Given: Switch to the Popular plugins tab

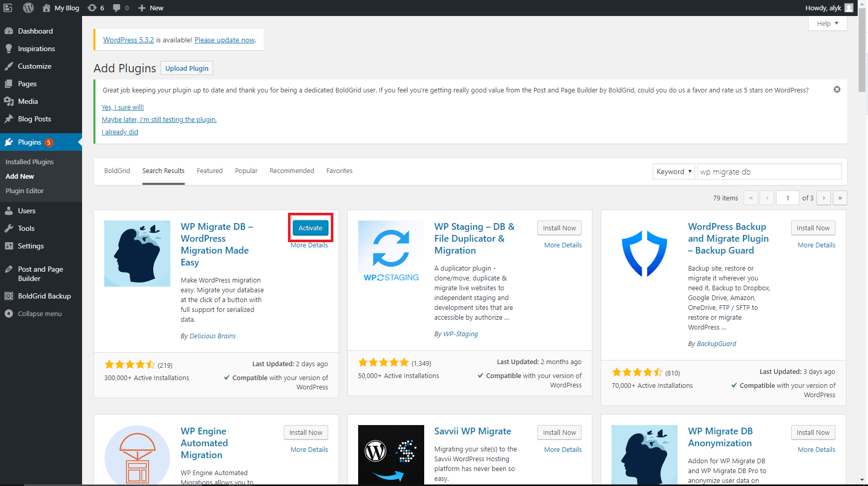Looking at the screenshot, I should (246, 170).
